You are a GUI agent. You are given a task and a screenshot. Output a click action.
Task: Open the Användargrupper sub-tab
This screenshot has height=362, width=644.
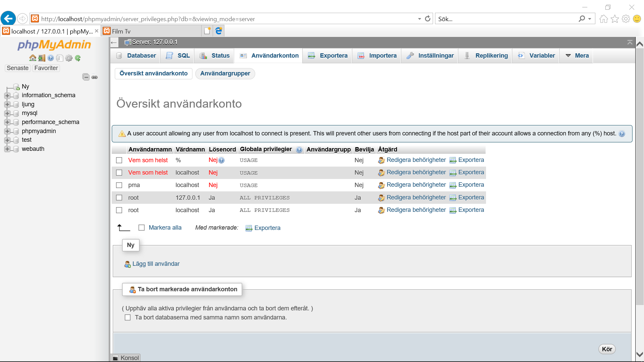(x=225, y=73)
